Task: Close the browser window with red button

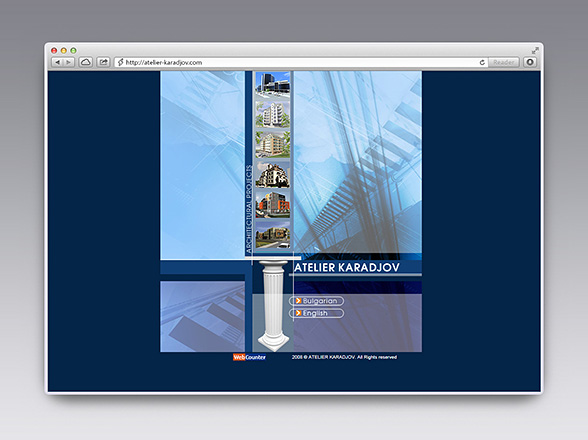Action: (54, 51)
